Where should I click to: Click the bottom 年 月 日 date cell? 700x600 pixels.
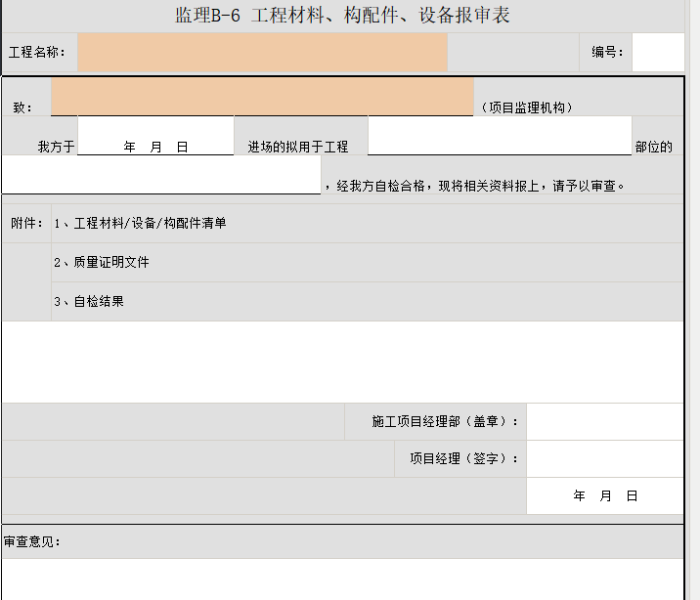[605, 495]
